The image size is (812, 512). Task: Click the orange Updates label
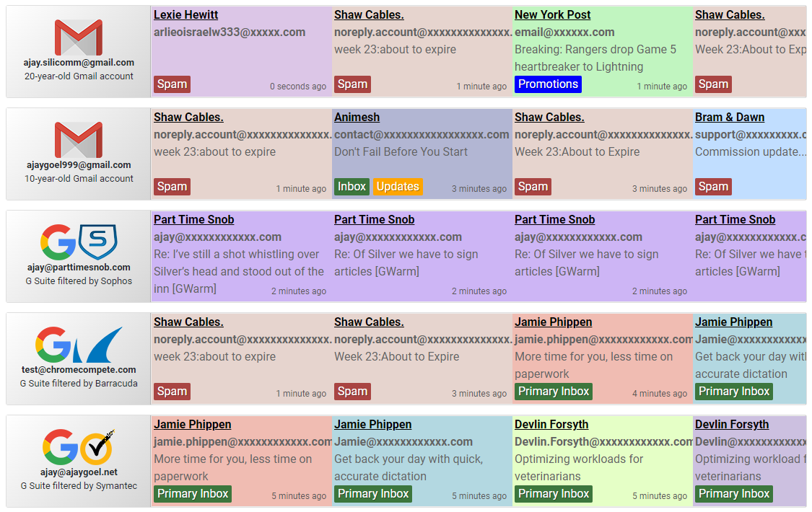click(x=398, y=187)
